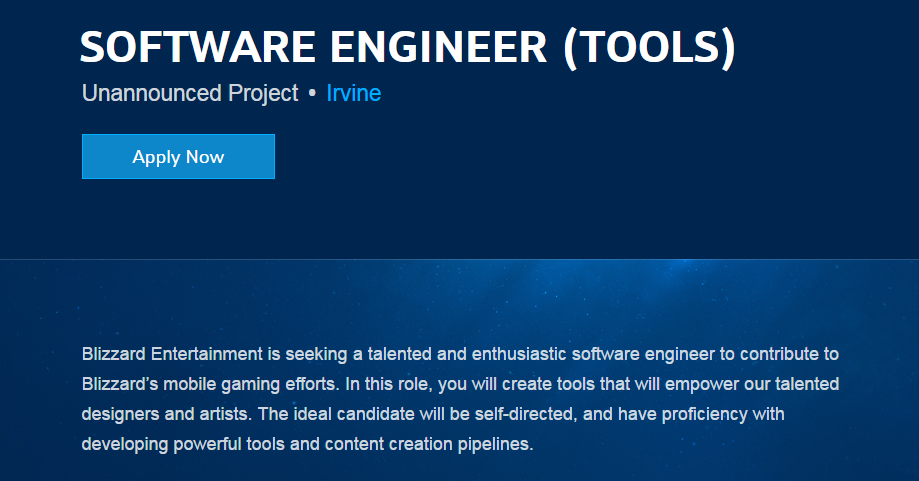Click the Unannounced Project text
The height and width of the screenshot is (481, 919).
pyautogui.click(x=190, y=94)
